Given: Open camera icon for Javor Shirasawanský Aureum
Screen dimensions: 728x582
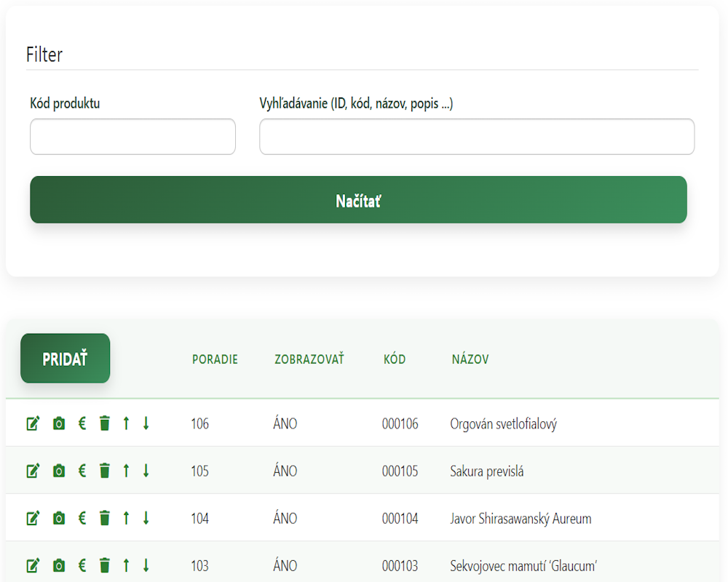Looking at the screenshot, I should [x=59, y=518].
